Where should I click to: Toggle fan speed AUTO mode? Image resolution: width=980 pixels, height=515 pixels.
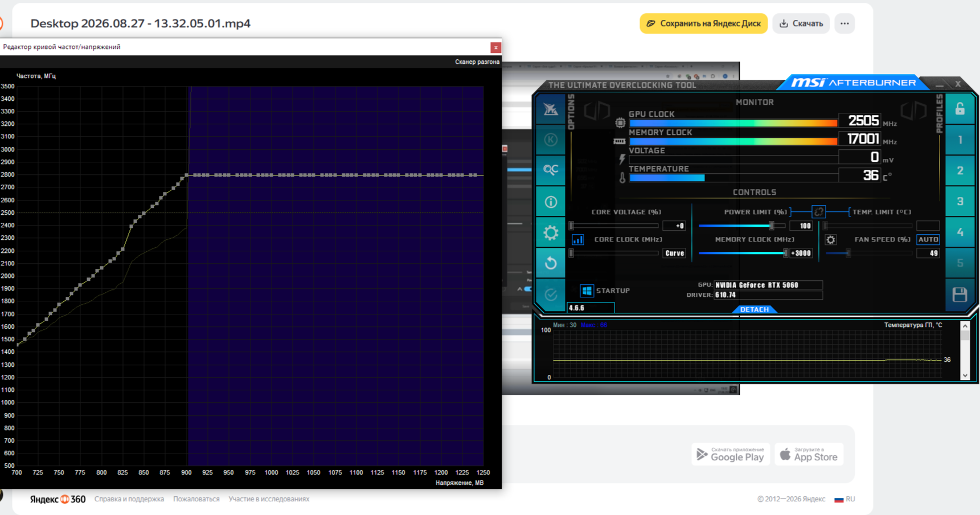(x=928, y=239)
